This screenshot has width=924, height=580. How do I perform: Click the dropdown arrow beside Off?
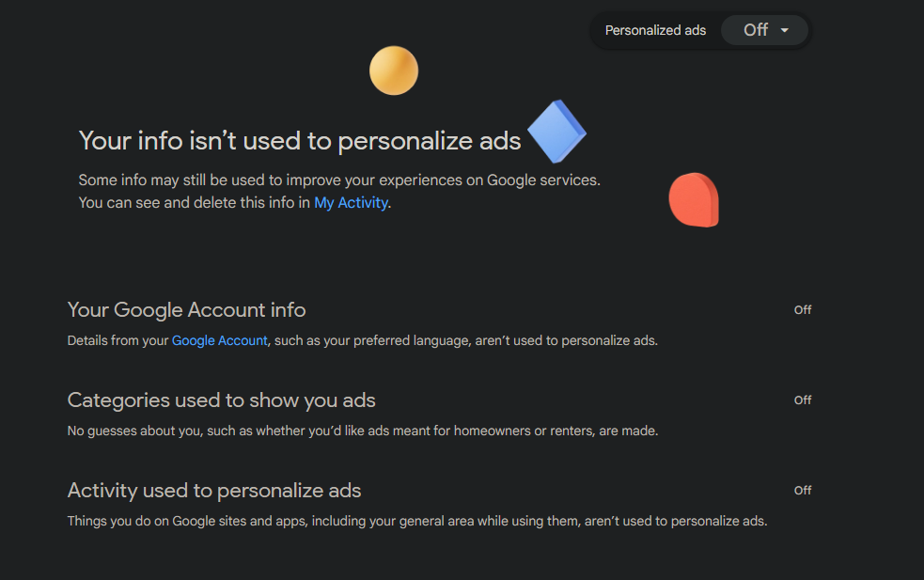(784, 30)
